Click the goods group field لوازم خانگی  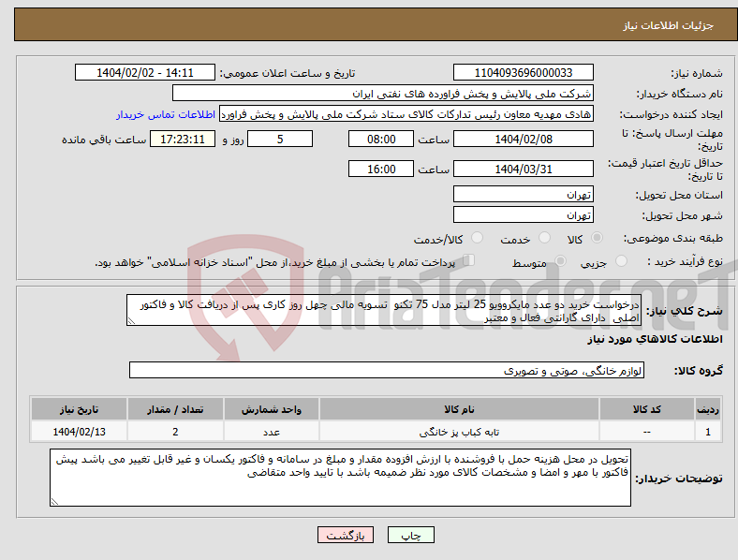coord(387,370)
